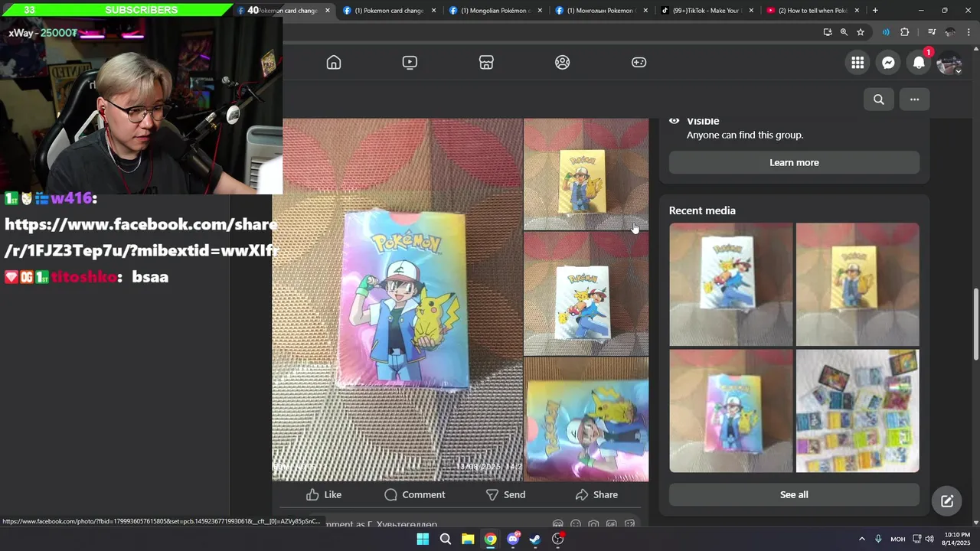Attach a photo using comment camera icon
980x551 pixels.
click(x=593, y=524)
